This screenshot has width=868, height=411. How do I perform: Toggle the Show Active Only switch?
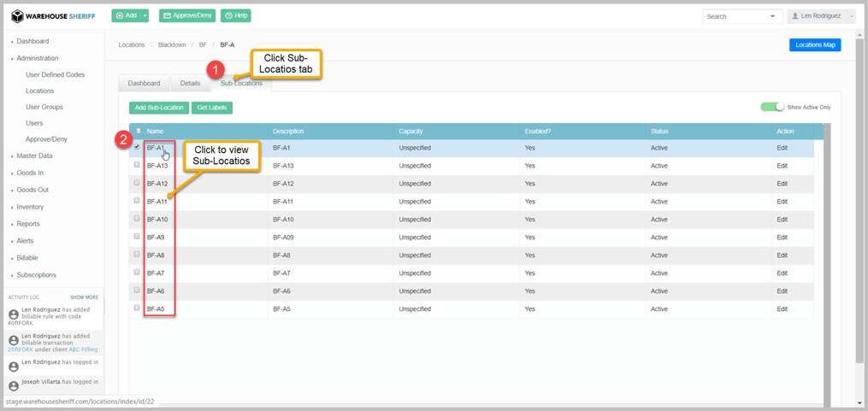pos(771,107)
